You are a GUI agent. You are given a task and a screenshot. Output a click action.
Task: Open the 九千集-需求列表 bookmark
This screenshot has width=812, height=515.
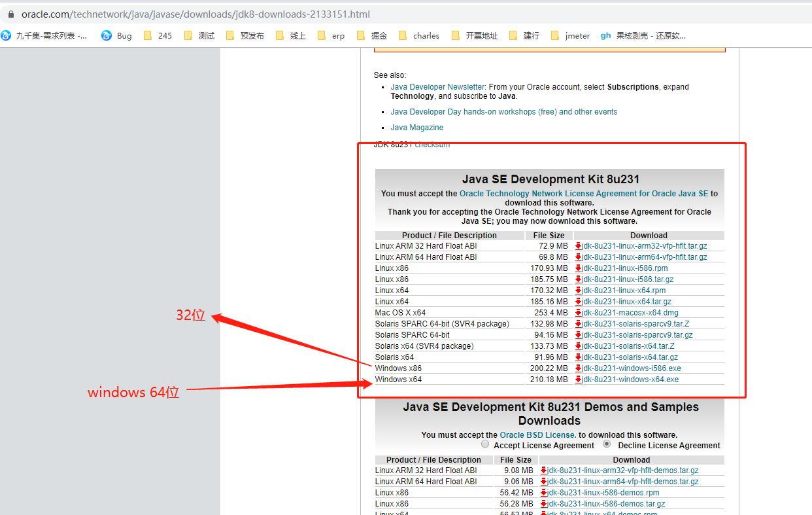coord(45,36)
